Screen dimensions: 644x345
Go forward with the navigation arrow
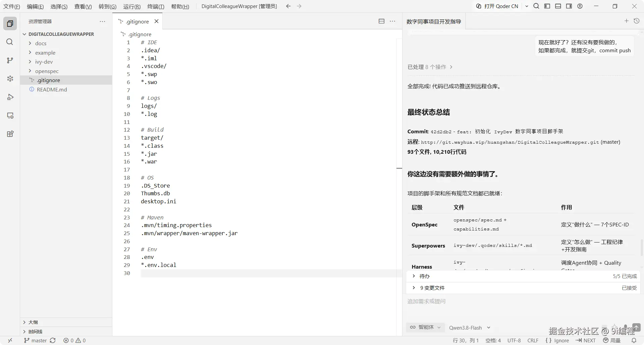tap(299, 6)
